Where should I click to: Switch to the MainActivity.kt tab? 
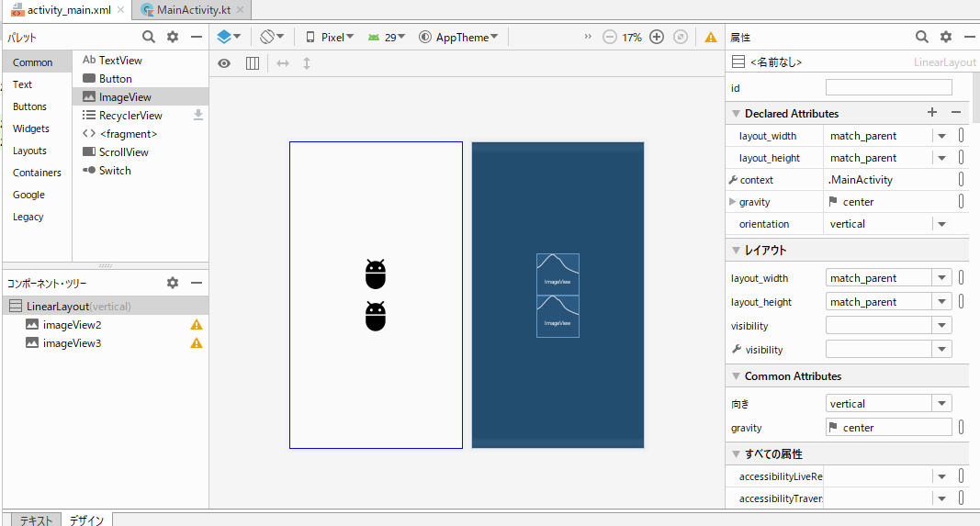193,9
